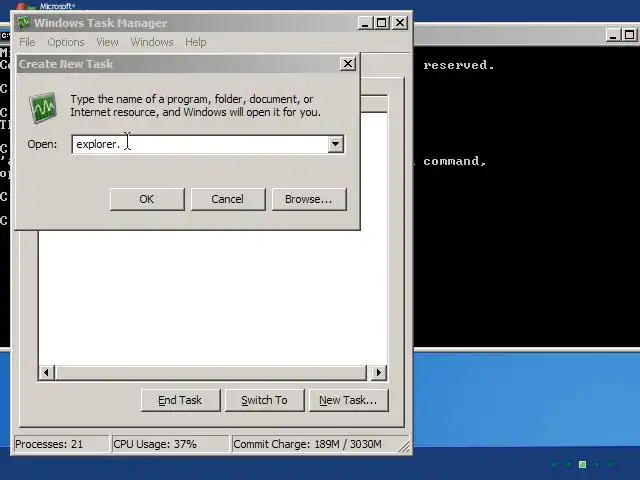Open the Options menu in Task Manager

click(66, 42)
